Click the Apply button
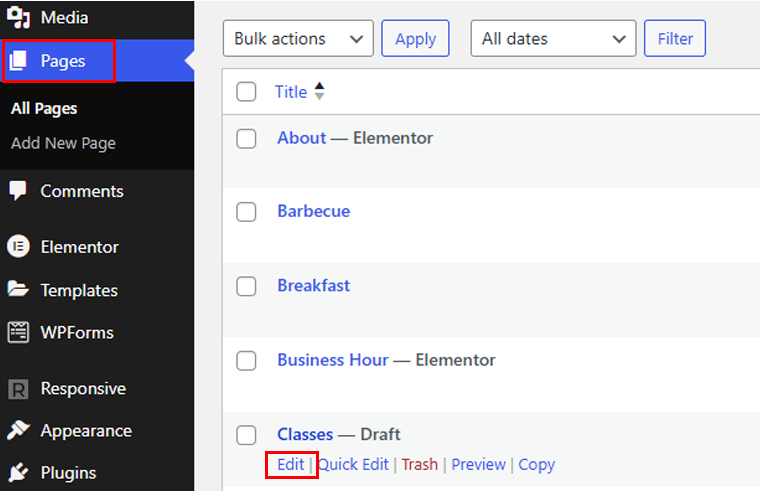 [415, 38]
